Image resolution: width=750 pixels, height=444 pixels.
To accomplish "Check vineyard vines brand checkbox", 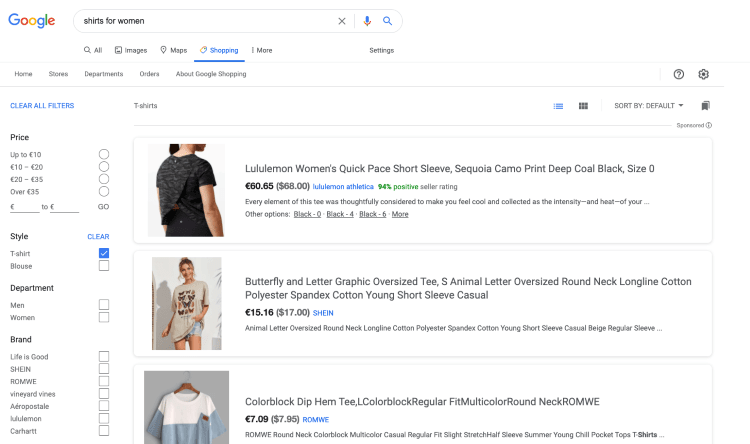I will 104,394.
